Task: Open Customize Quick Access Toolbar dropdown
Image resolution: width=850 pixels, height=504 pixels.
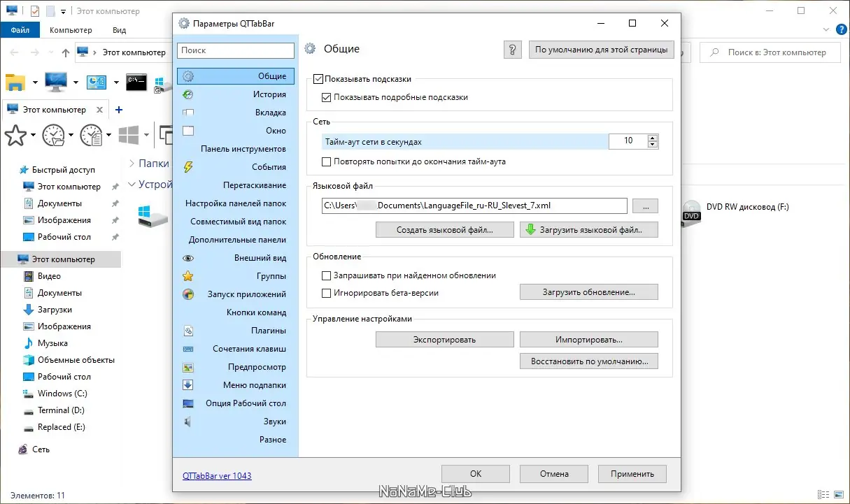Action: [63, 12]
